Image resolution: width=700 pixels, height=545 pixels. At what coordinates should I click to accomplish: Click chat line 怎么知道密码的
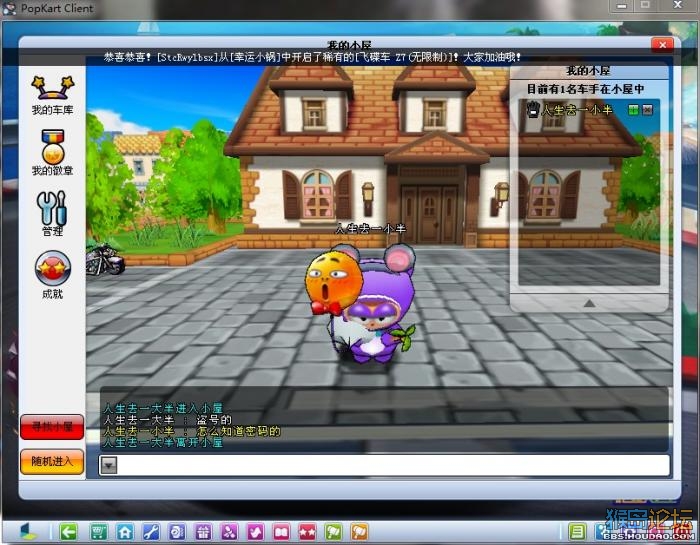tap(238, 431)
